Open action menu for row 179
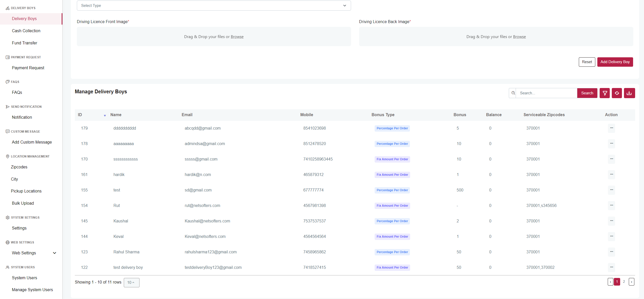644x299 pixels. click(612, 128)
